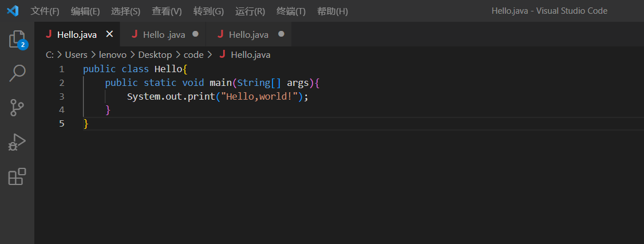Open the Source Control view icon
The height and width of the screenshot is (244, 644).
[x=17, y=107]
